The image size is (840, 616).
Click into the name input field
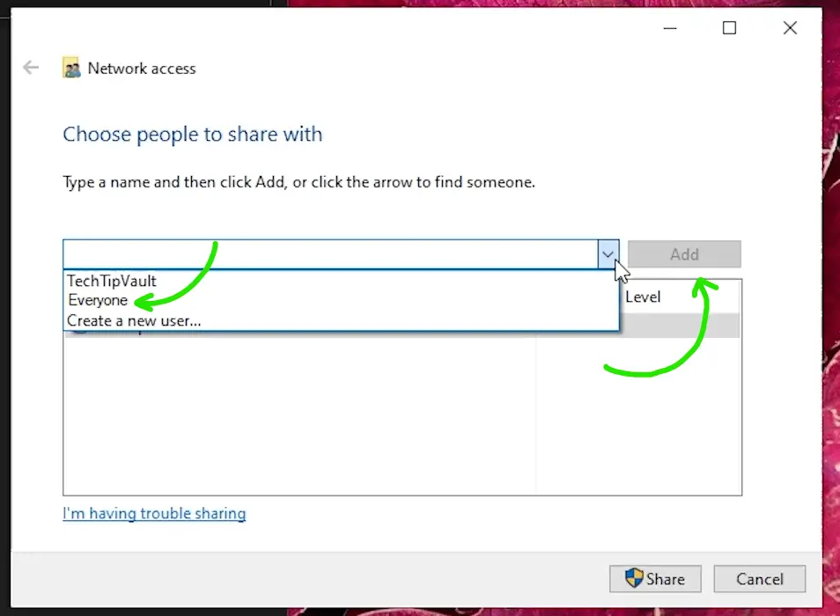click(x=330, y=254)
